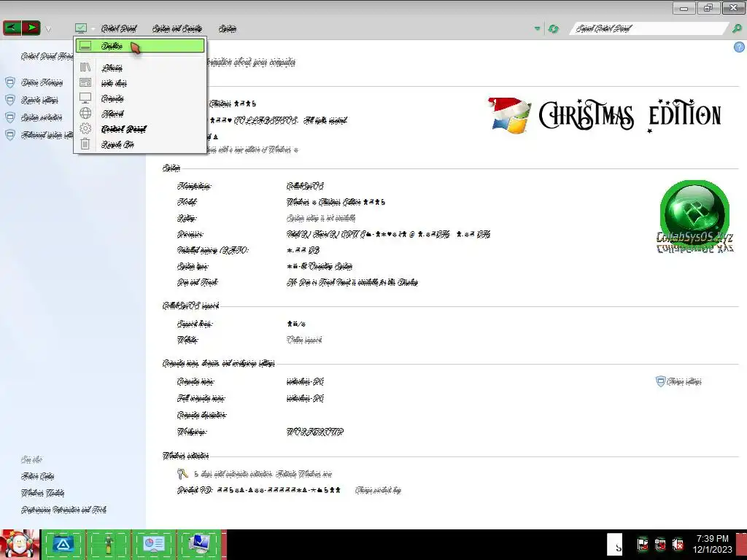Click the shield icon beside Remote settings

[10, 100]
